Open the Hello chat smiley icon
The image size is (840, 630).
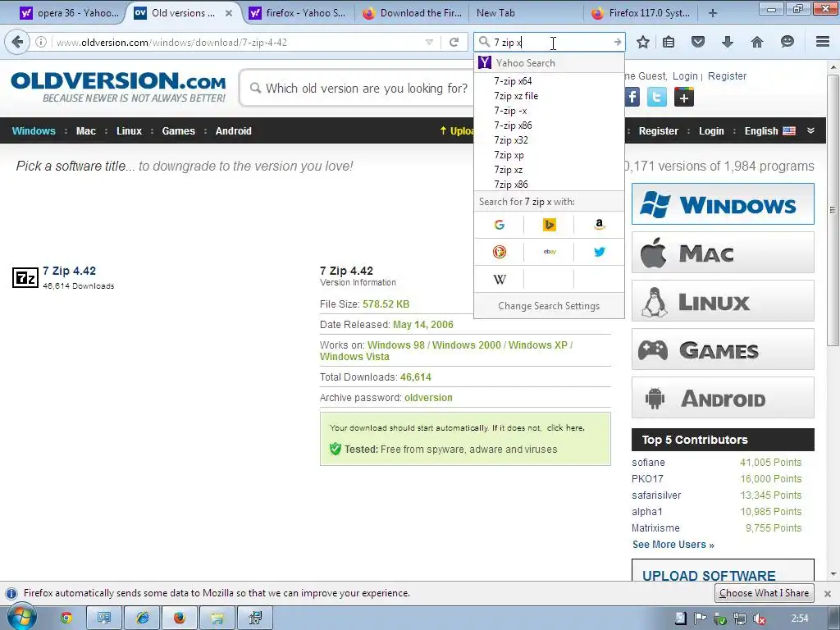(x=787, y=42)
